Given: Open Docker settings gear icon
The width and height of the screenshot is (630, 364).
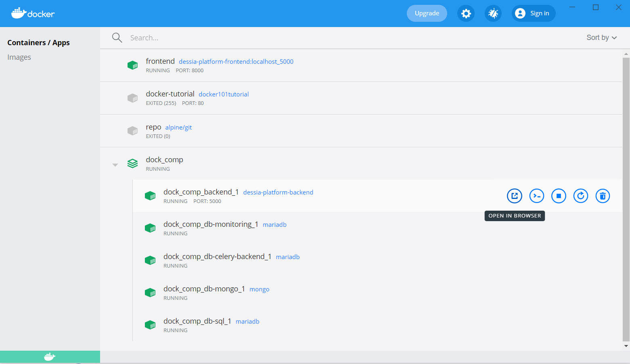Looking at the screenshot, I should [x=466, y=13].
